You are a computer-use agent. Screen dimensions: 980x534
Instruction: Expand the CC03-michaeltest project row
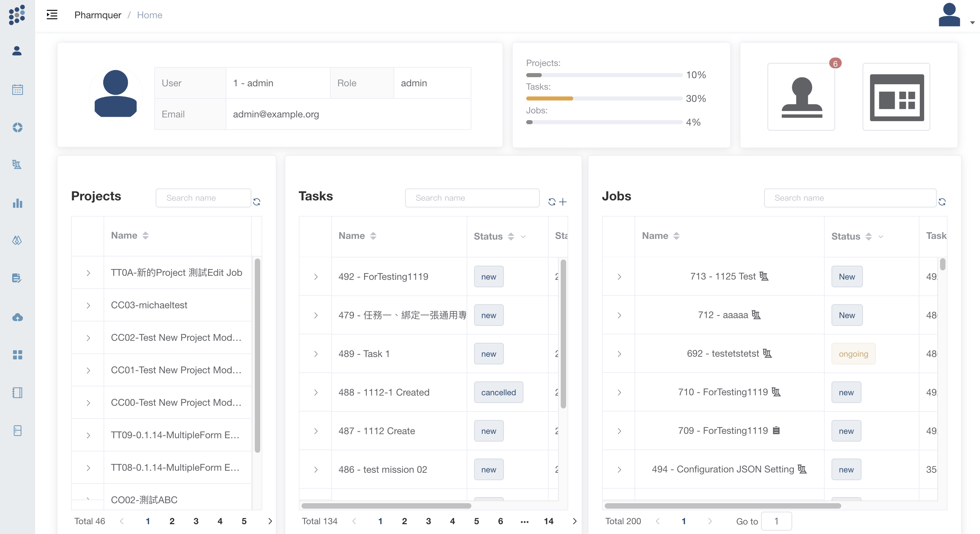[x=88, y=306]
